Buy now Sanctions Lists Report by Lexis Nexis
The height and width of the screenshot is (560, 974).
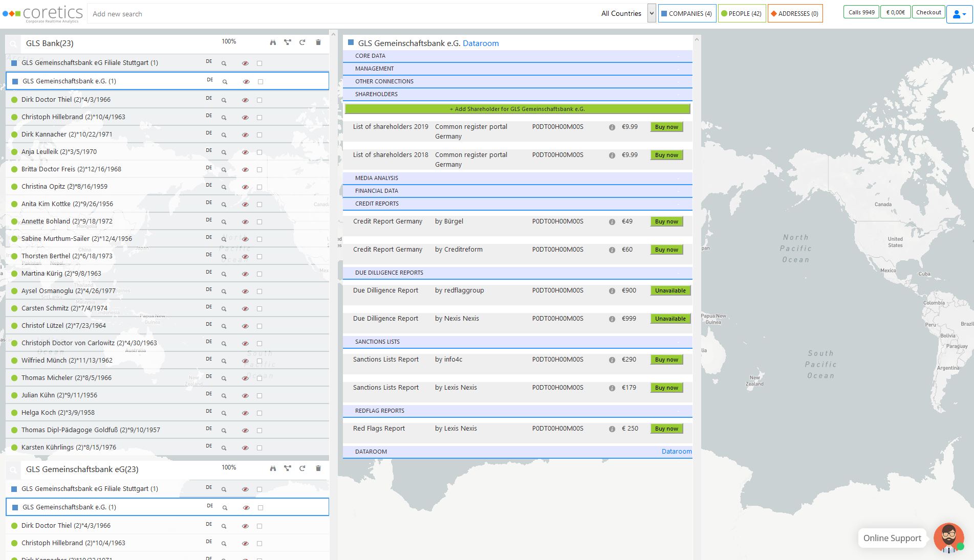[666, 388]
